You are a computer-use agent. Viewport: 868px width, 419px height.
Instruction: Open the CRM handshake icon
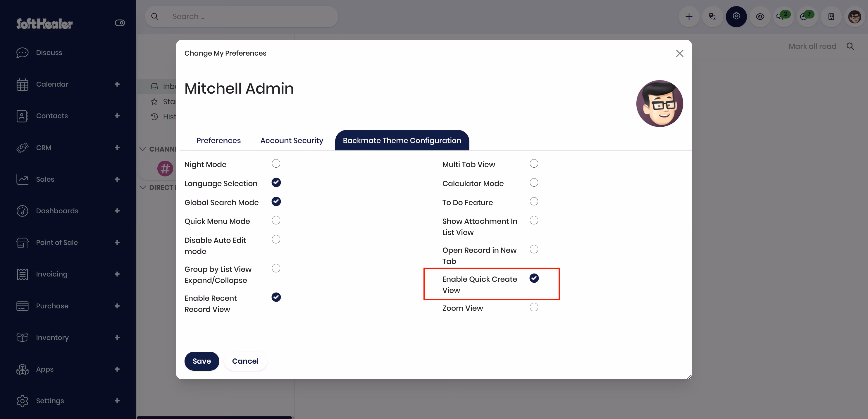pyautogui.click(x=22, y=148)
